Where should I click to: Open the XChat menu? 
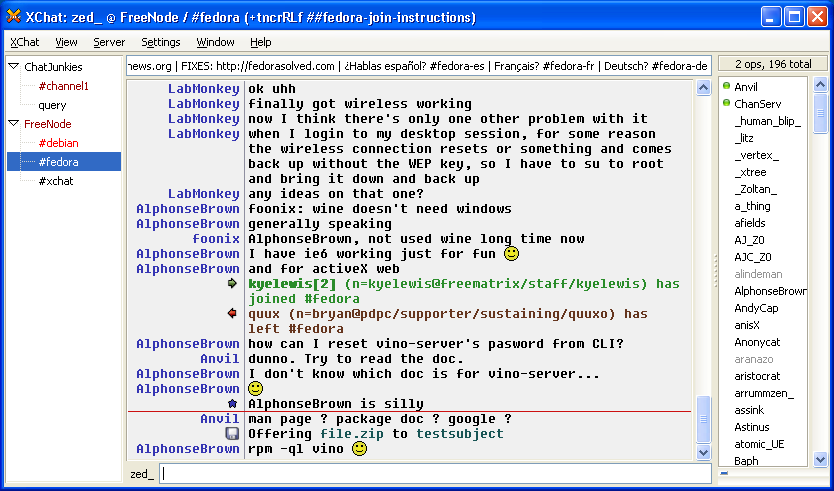[25, 42]
